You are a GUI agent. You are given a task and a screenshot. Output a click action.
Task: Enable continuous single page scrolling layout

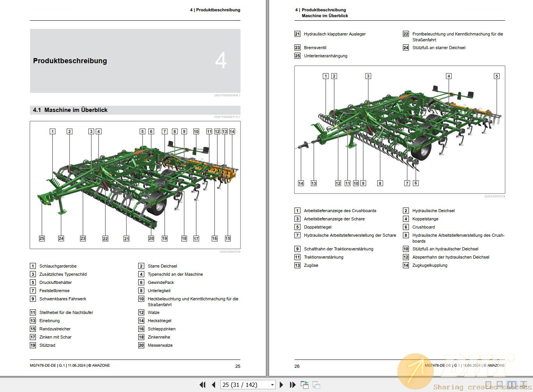[499, 385]
